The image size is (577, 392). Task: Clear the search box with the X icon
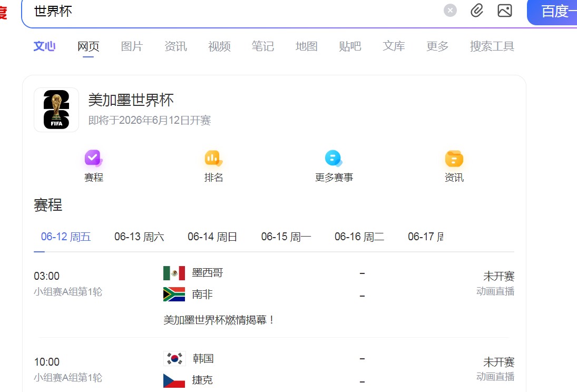(x=449, y=11)
